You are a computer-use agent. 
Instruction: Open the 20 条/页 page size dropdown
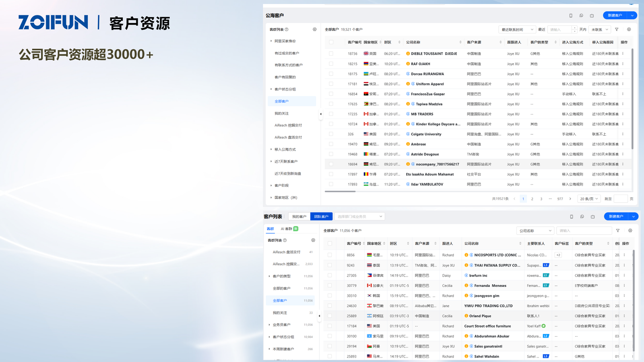(589, 199)
